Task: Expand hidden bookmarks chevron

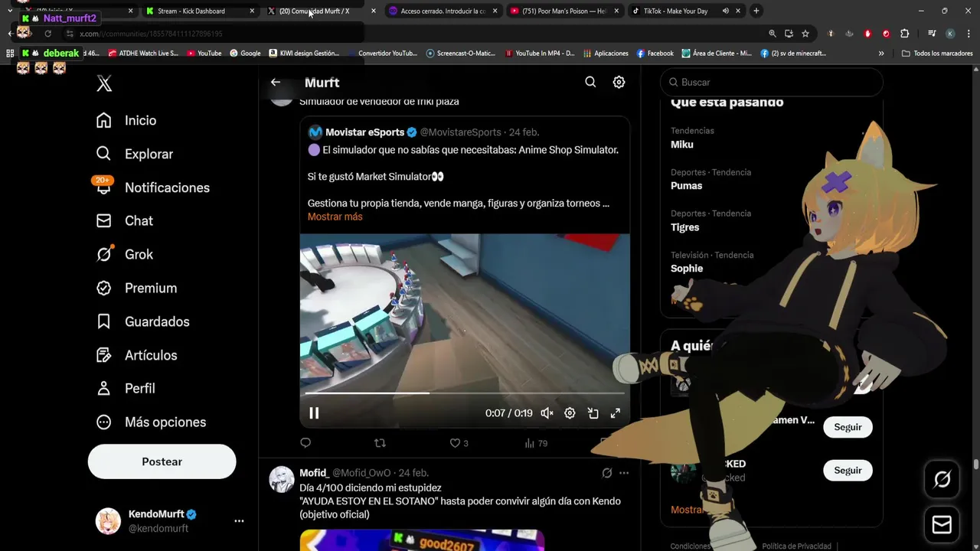Action: [881, 54]
